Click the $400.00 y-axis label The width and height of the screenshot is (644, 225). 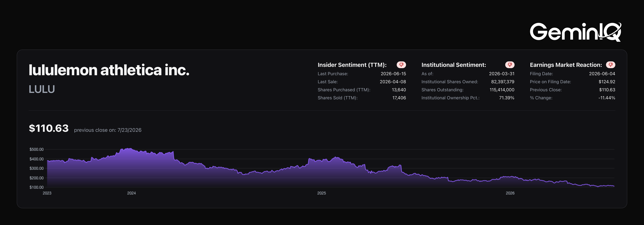coord(36,159)
